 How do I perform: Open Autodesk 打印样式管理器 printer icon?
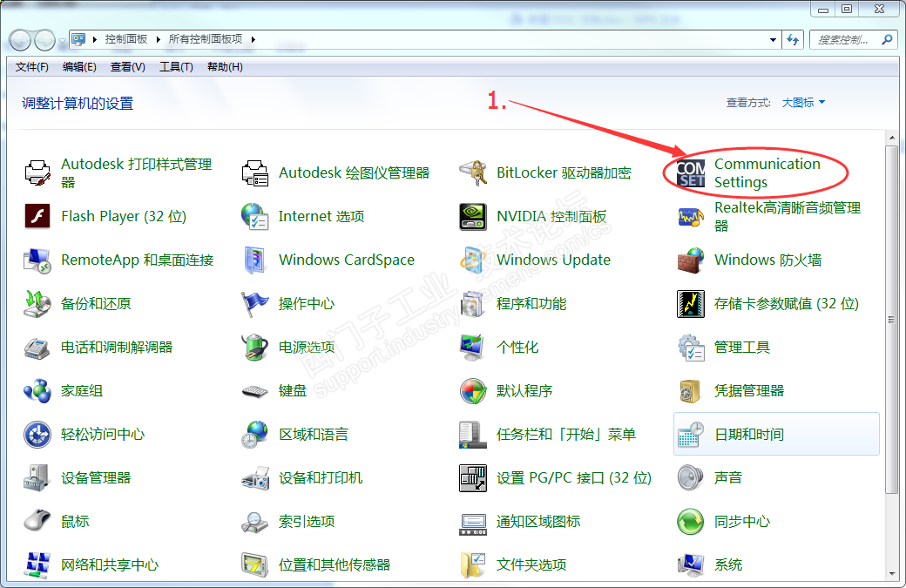(x=37, y=173)
